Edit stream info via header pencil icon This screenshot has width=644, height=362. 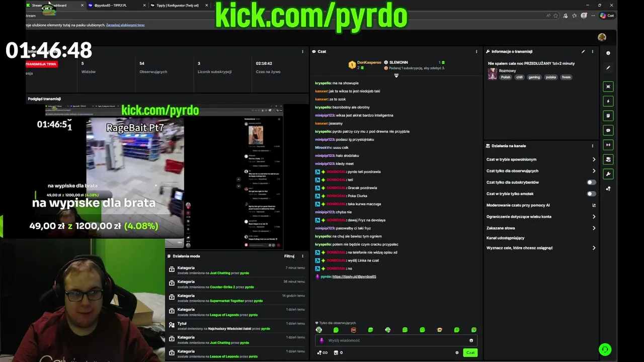tap(583, 51)
